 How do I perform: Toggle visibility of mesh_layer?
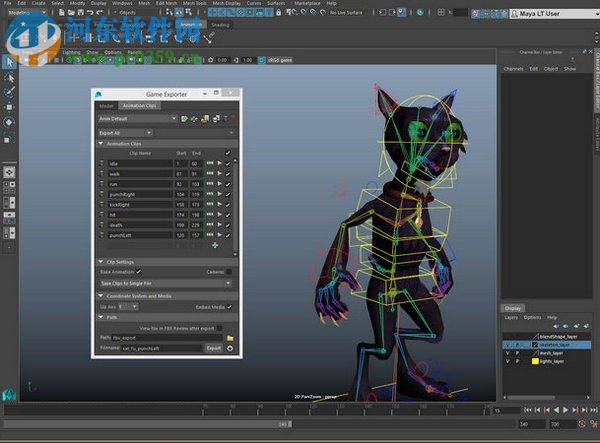coord(508,353)
